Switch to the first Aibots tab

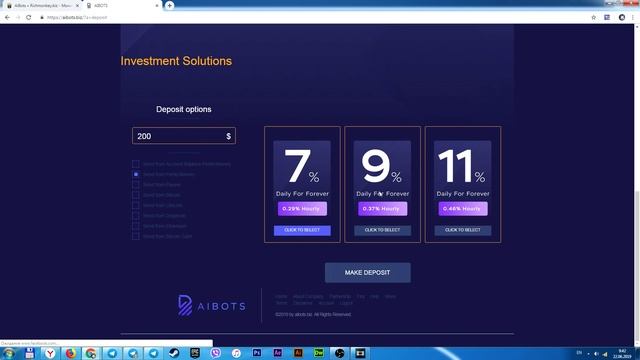tap(42, 6)
